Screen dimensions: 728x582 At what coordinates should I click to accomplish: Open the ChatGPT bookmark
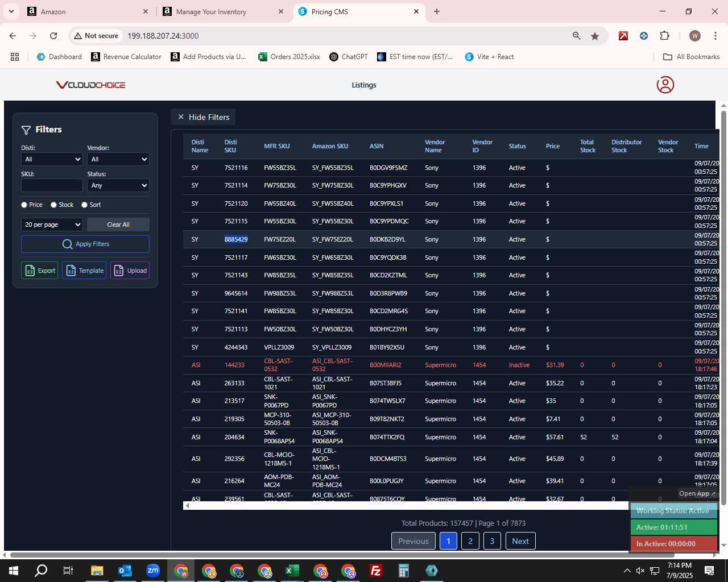349,57
